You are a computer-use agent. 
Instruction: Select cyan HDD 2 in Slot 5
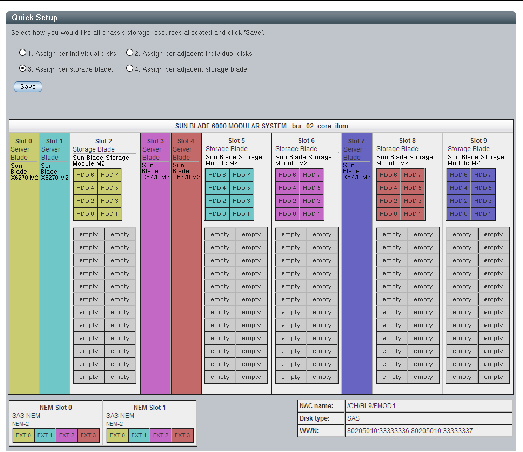point(217,201)
